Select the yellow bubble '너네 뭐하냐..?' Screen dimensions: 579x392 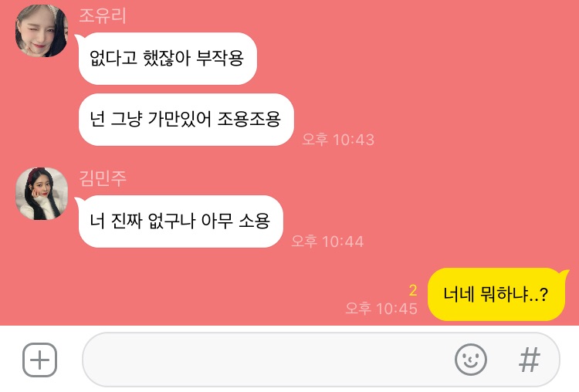point(496,294)
